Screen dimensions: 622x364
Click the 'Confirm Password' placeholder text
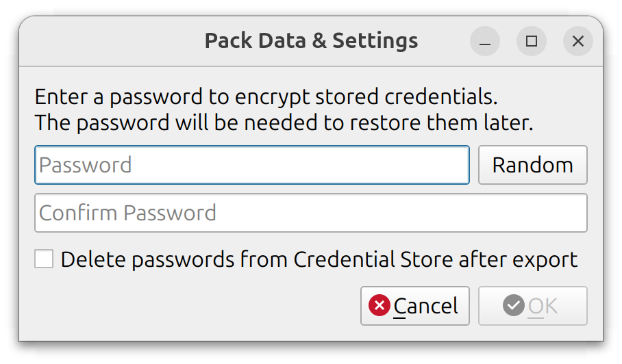tap(128, 213)
